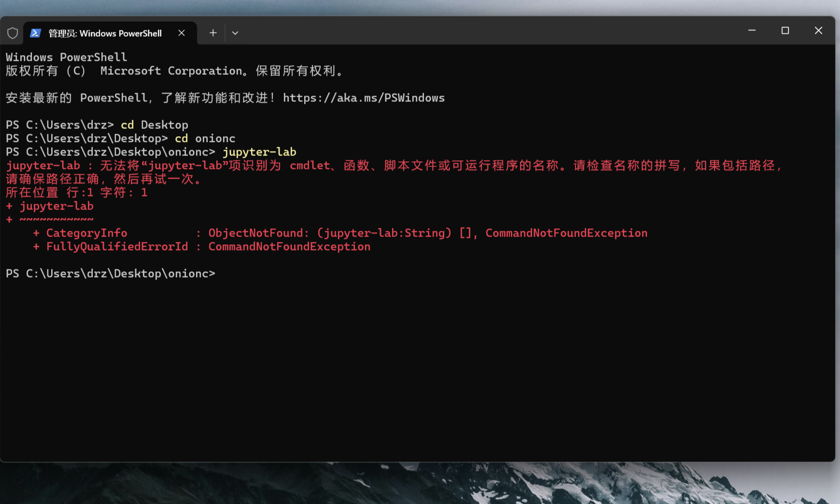Click the '请确保路径正确，然后再试一次' error line
This screenshot has width=840, height=504.
coord(104,179)
